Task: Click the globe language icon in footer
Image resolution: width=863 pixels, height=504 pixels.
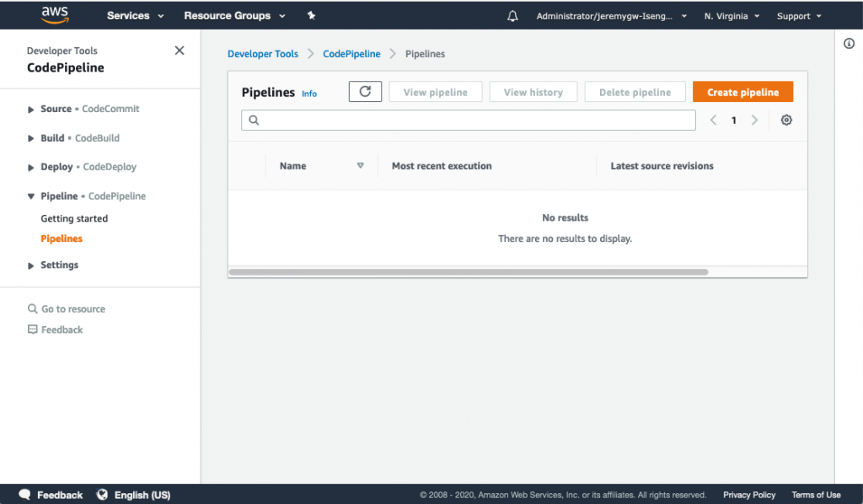Action: click(x=102, y=494)
